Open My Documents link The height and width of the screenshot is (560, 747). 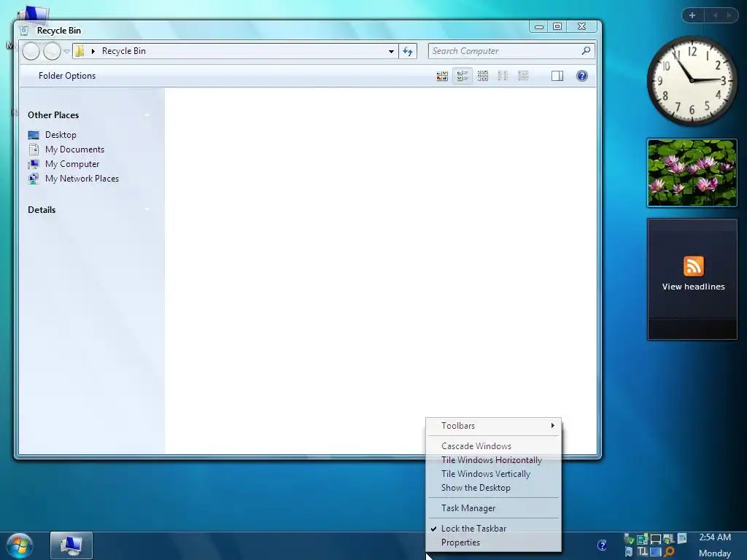coord(74,149)
